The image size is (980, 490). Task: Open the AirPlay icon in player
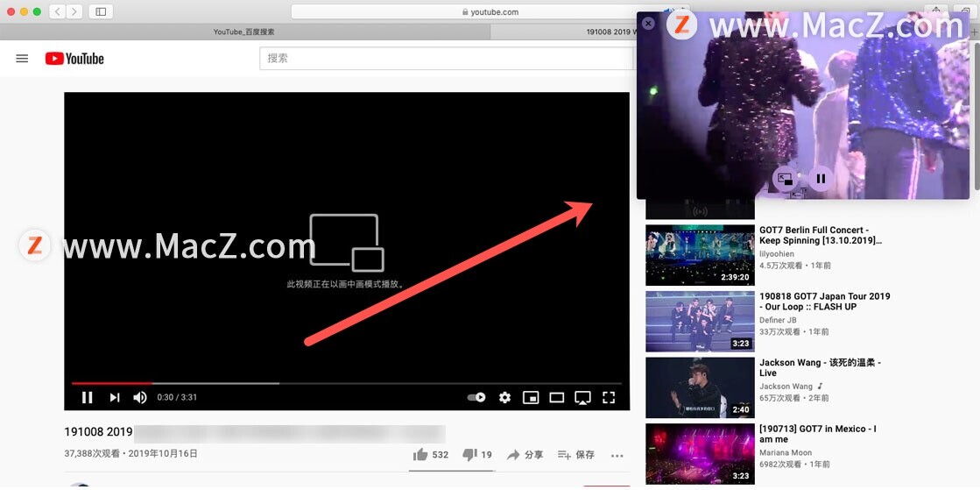(582, 397)
